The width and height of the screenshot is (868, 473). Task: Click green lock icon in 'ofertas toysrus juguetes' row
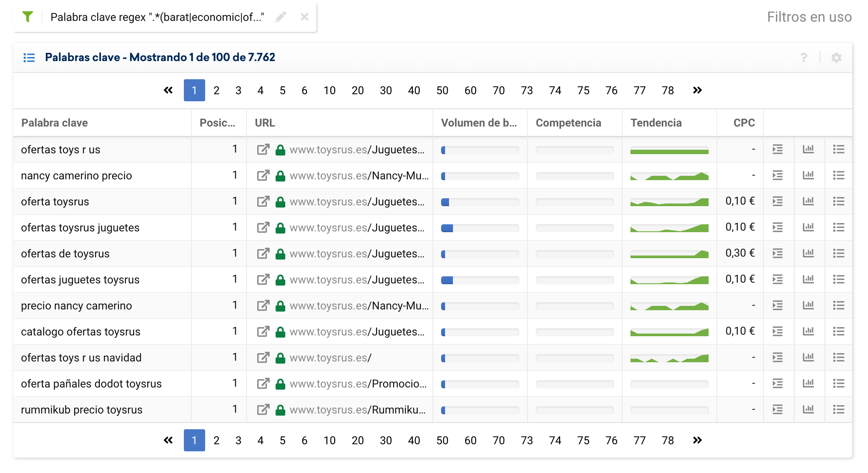click(281, 228)
